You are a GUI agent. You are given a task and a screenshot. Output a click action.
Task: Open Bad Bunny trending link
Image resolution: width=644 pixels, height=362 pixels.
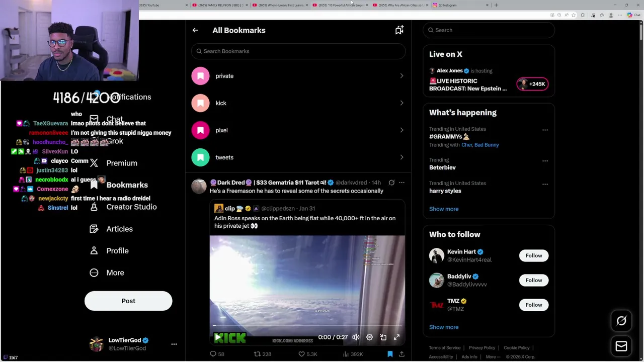(487, 145)
